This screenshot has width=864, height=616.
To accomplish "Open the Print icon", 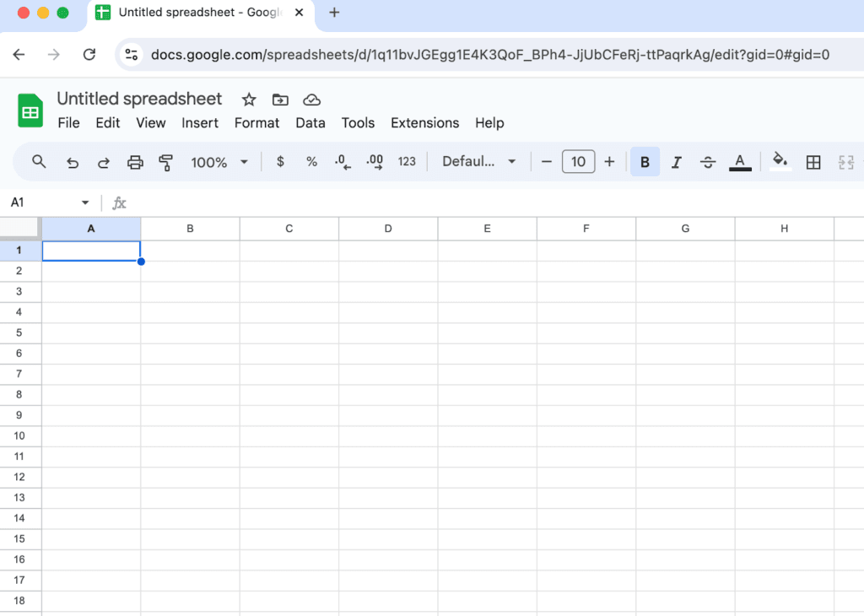I will click(x=135, y=161).
